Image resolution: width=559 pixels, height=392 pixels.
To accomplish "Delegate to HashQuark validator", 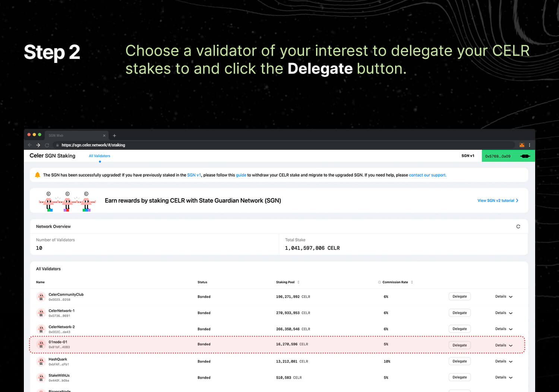I will point(459,361).
